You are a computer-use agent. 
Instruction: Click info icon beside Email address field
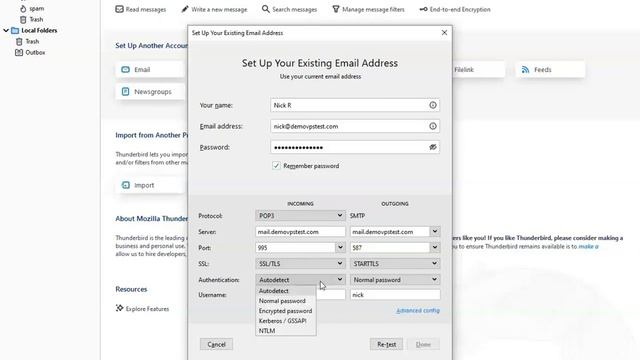pos(433,126)
